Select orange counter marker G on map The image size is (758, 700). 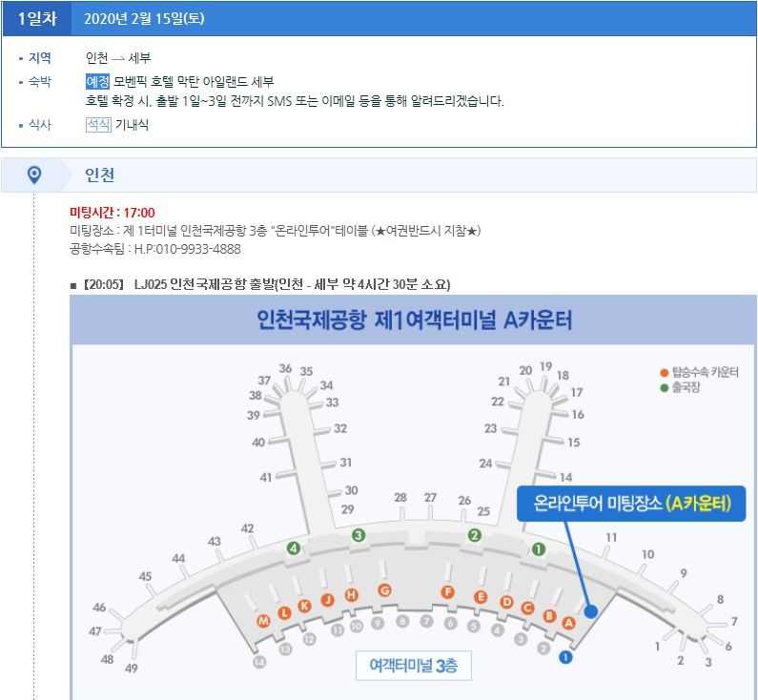tap(384, 590)
